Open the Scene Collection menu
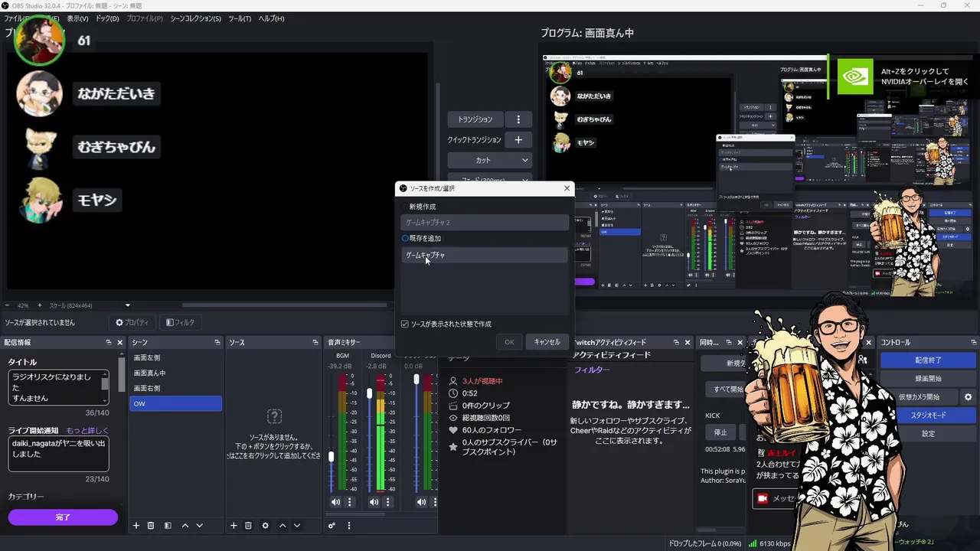The width and height of the screenshot is (980, 551). point(195,18)
